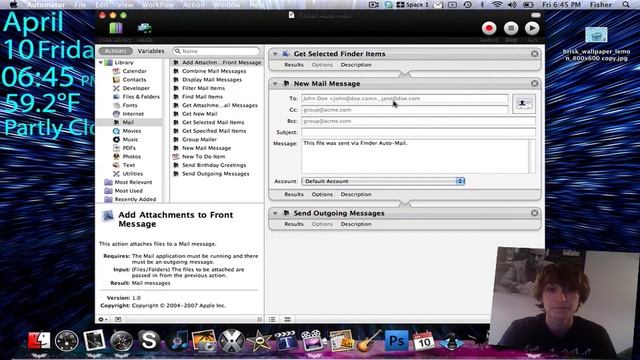This screenshot has width=640, height=360.
Task: Show Description of Get Selected Finder Items
Action: [x=356, y=65]
